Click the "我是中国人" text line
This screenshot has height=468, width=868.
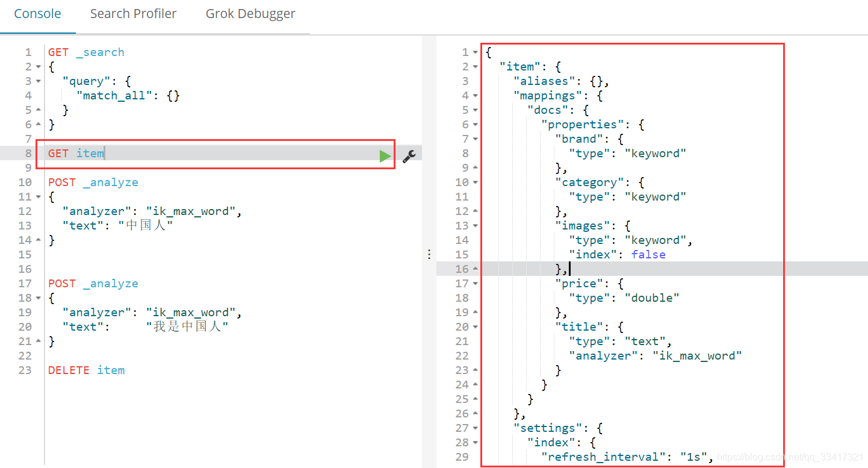[145, 327]
